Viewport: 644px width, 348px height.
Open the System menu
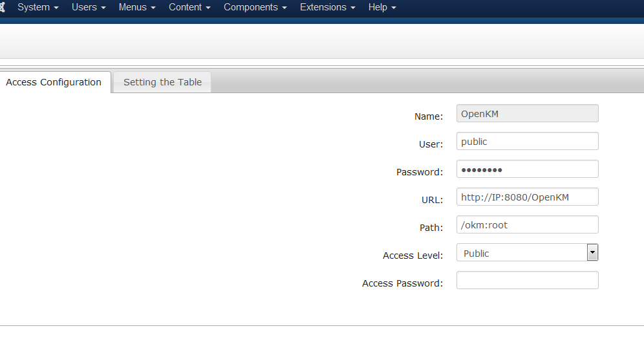(38, 8)
